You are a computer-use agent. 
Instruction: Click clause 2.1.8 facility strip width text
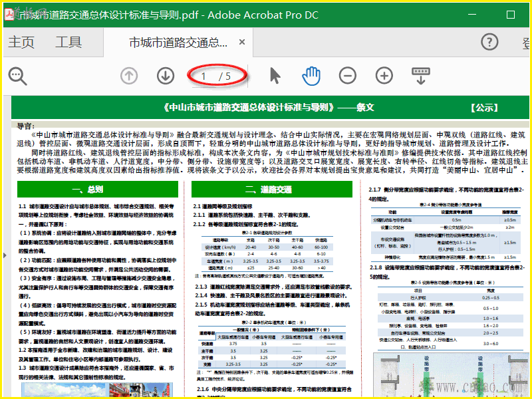point(448,272)
